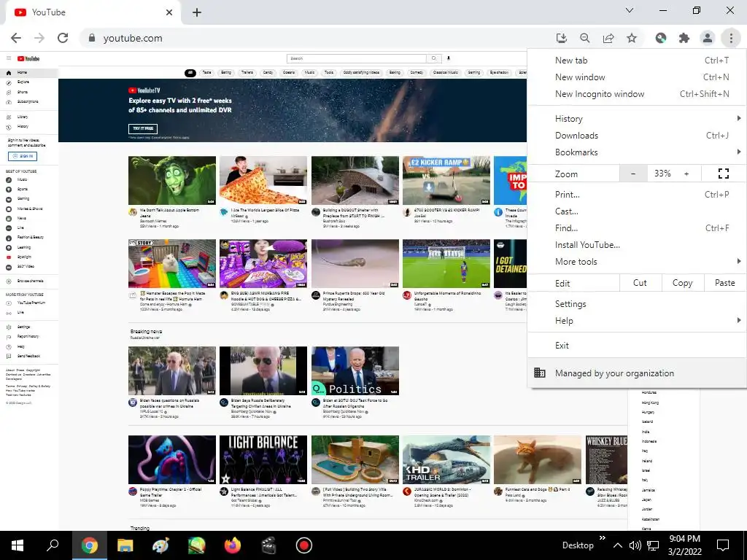Open Explore in YouTube sidebar

[23, 82]
